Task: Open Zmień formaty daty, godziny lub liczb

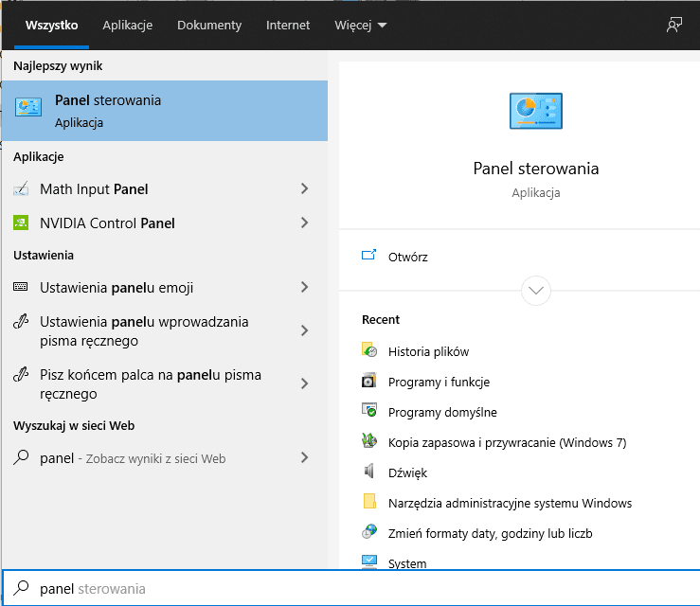Action: (490, 533)
